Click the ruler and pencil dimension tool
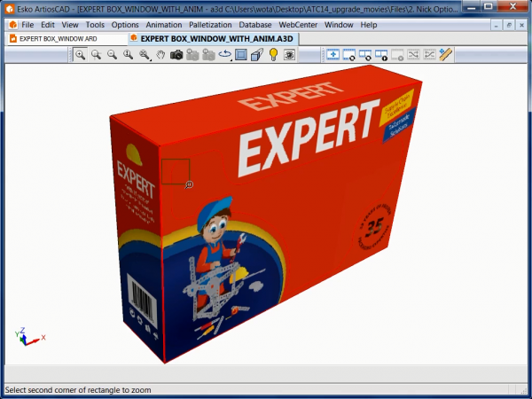 pyautogui.click(x=445, y=55)
